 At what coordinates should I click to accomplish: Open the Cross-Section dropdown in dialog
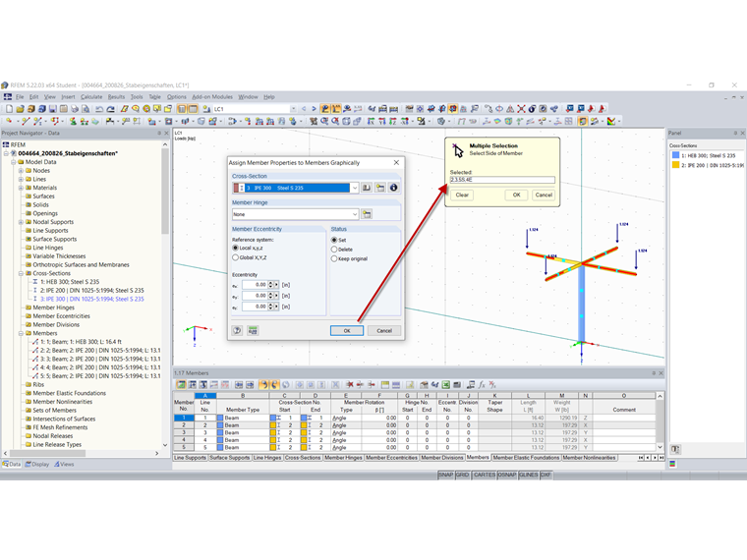[355, 188]
